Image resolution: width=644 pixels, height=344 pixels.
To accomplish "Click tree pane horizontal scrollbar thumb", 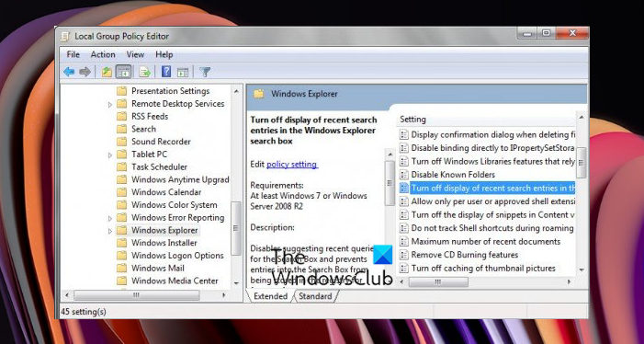I will [136, 295].
